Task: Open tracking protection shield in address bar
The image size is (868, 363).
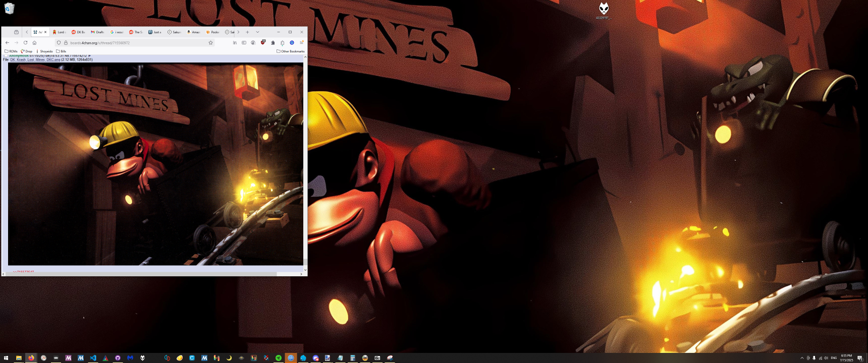Action: click(59, 43)
